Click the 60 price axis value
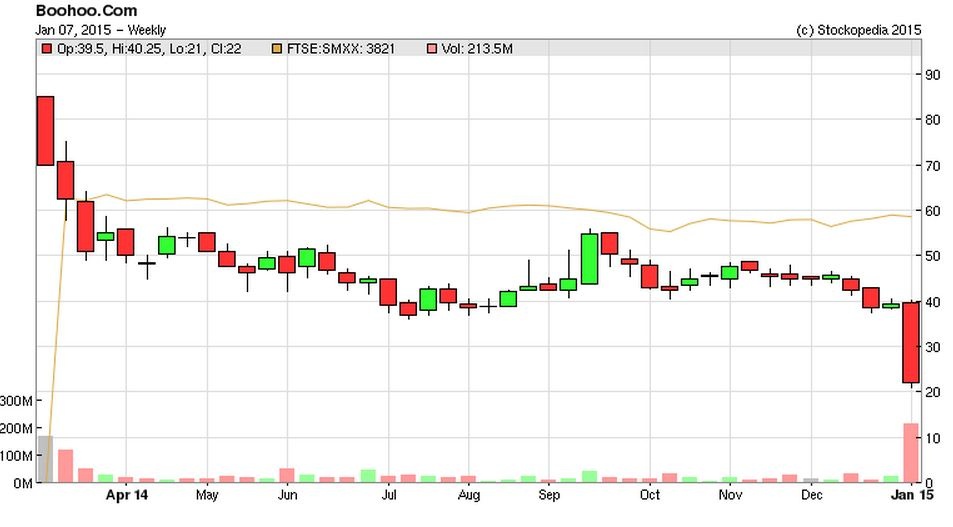953x527 pixels. [x=932, y=211]
